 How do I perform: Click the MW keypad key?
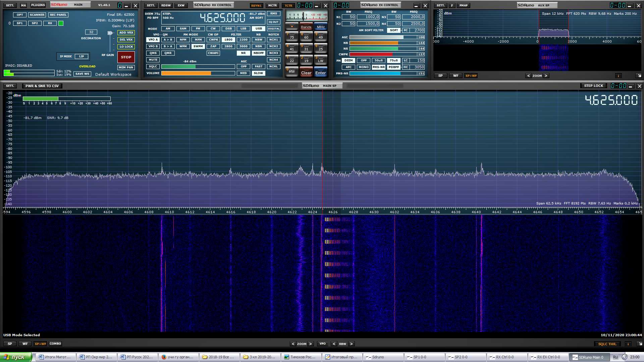[x=292, y=72]
